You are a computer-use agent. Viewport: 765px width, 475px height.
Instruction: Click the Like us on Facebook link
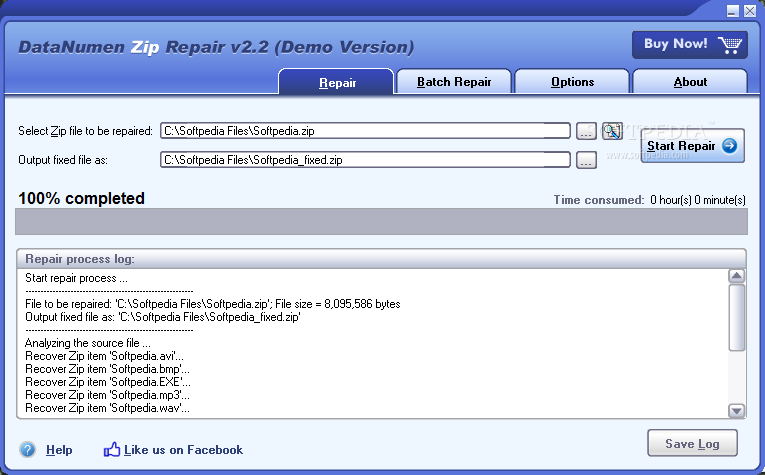tap(183, 450)
